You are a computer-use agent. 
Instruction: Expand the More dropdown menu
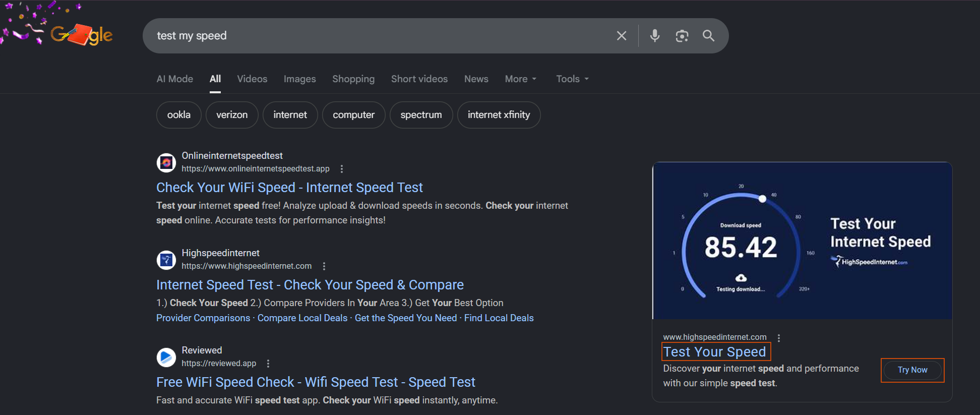point(521,79)
